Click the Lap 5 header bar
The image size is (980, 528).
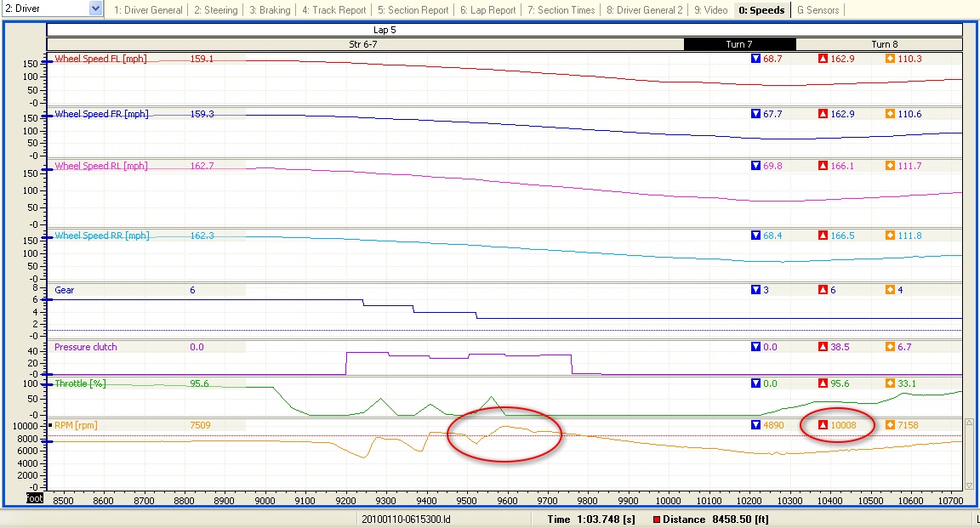pos(504,30)
